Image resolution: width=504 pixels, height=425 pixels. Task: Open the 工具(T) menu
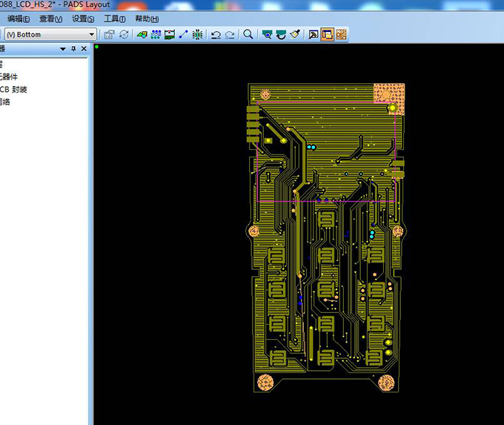point(114,19)
